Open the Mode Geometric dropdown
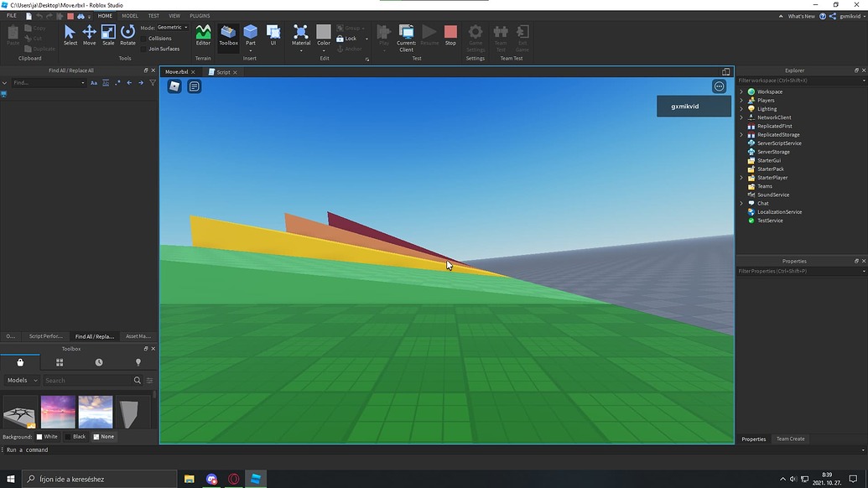The width and height of the screenshot is (868, 488). tap(172, 27)
